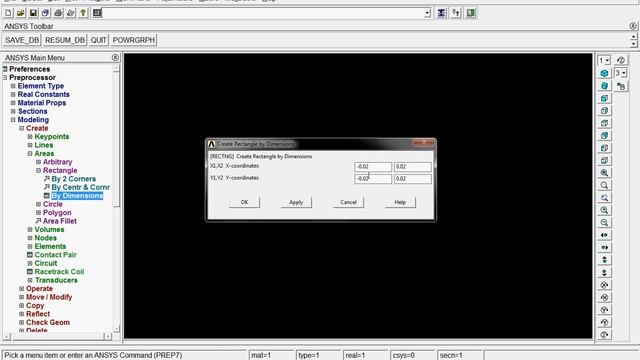Click the yellow help question icon
640x360 pixels.
(83, 13)
